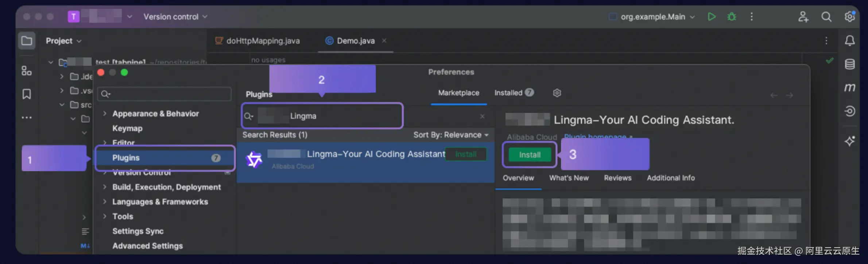The image size is (868, 264).
Task: Click the plugin search field containing Lingma
Action: 322,116
